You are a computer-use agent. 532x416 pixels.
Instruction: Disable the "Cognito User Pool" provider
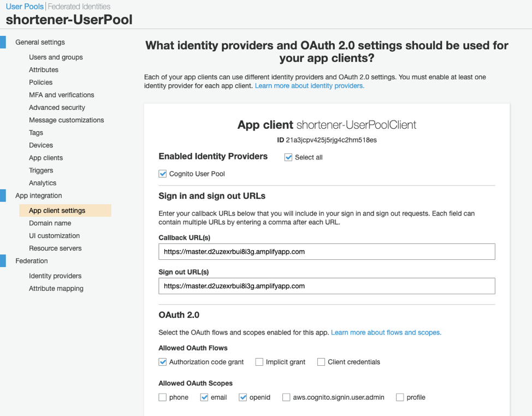162,174
